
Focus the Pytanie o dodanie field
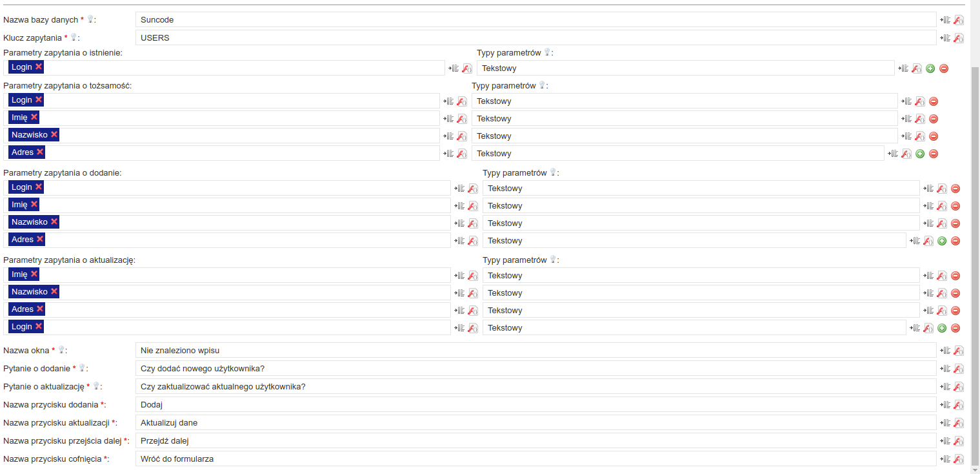point(535,368)
